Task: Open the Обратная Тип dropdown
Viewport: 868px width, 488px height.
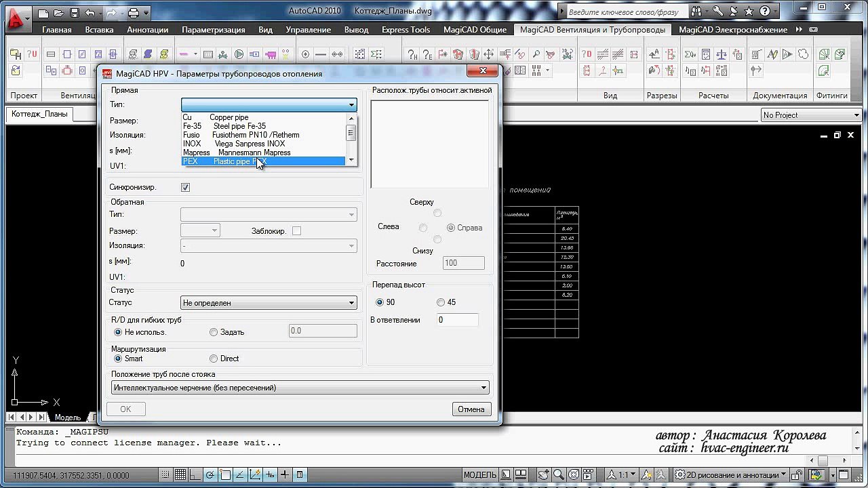Action: [x=269, y=215]
